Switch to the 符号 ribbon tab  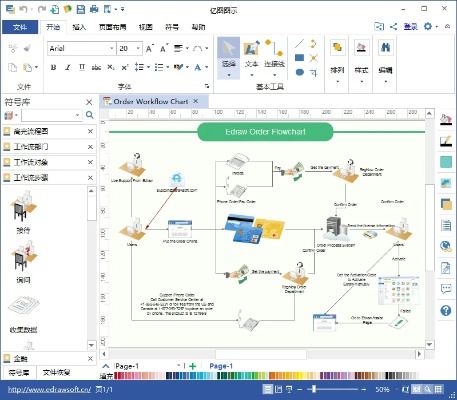(172, 27)
